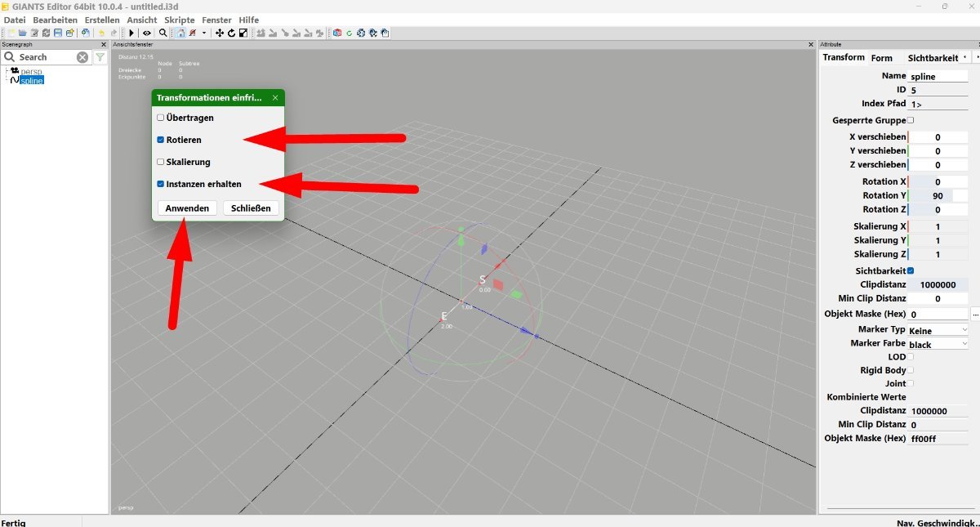The image size is (980, 527).
Task: Click the Open folder toolbar icon
Action: pos(23,33)
